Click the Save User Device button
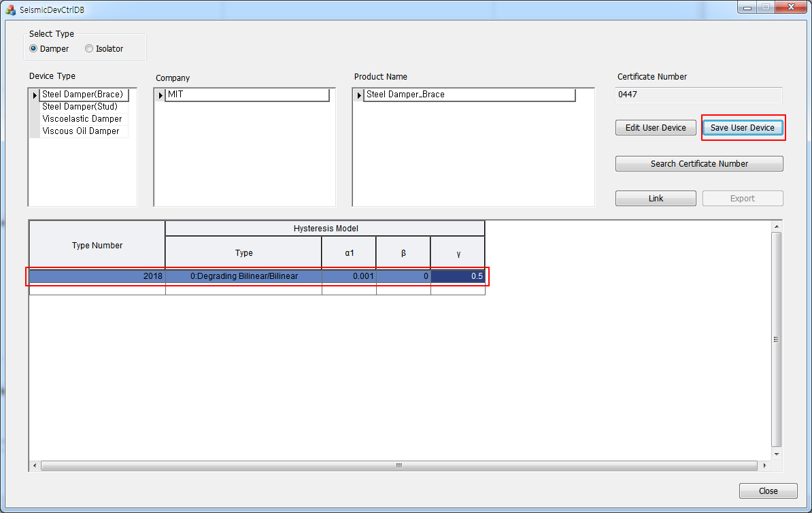This screenshot has width=812, height=513. point(743,127)
